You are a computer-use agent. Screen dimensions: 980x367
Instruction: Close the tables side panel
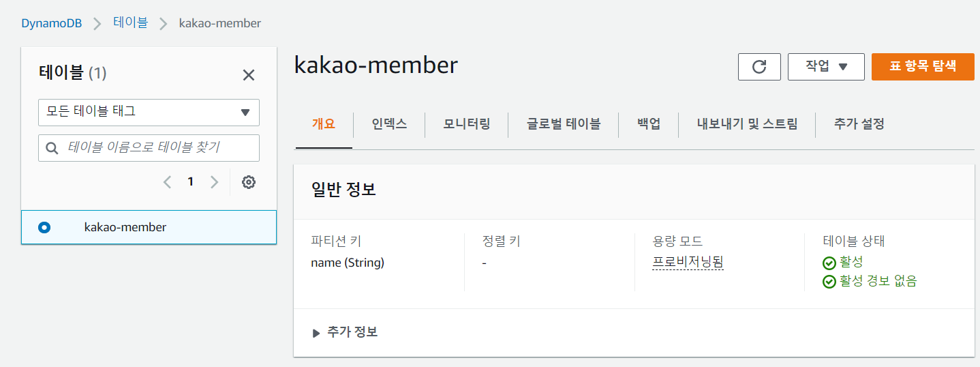coord(249,75)
